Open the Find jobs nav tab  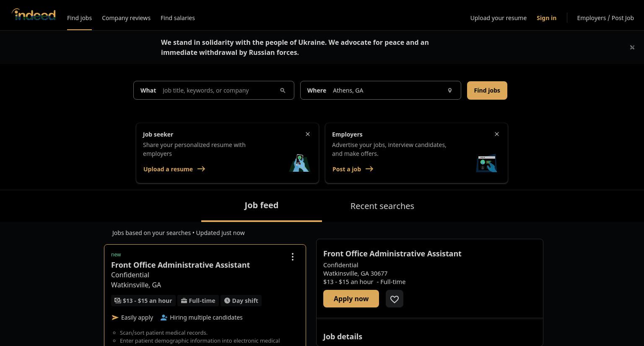pos(79,18)
